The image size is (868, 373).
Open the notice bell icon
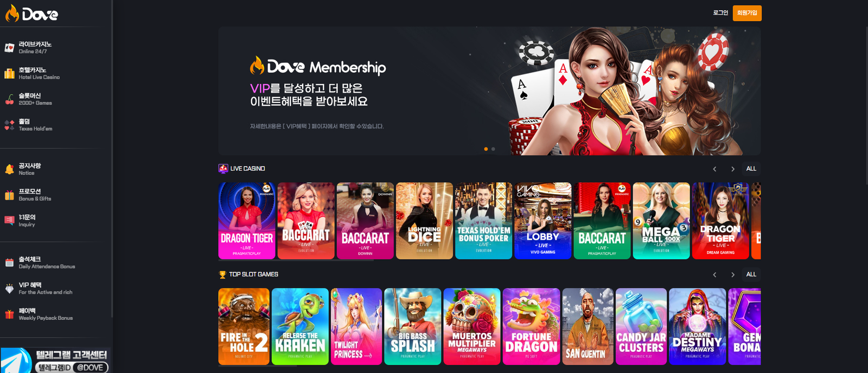[9, 169]
